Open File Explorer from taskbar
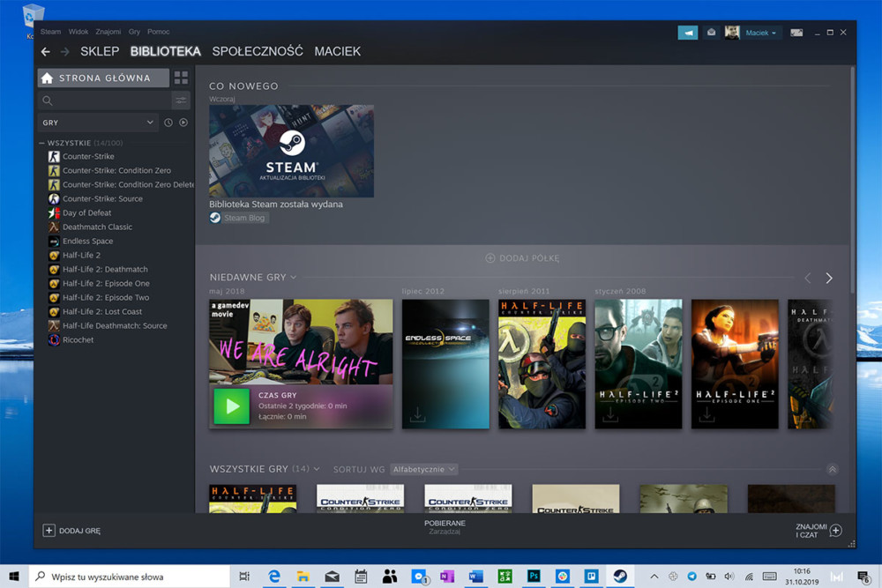This screenshot has height=588, width=882. 303,577
